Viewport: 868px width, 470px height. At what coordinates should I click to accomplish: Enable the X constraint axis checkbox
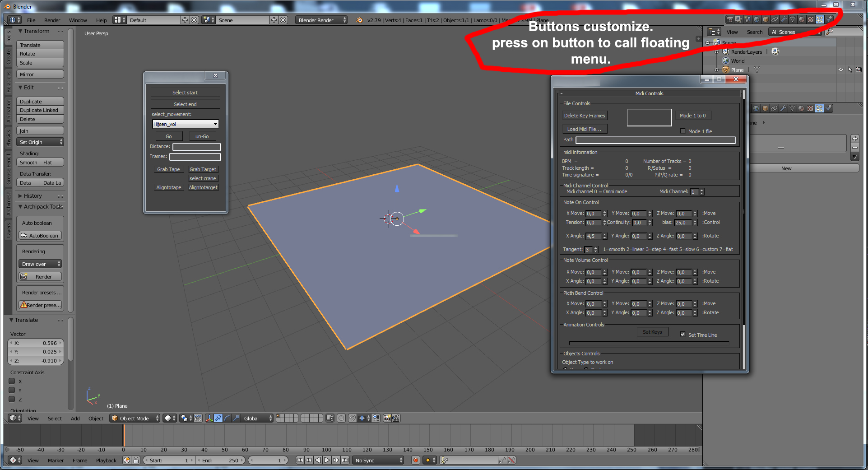coord(12,381)
